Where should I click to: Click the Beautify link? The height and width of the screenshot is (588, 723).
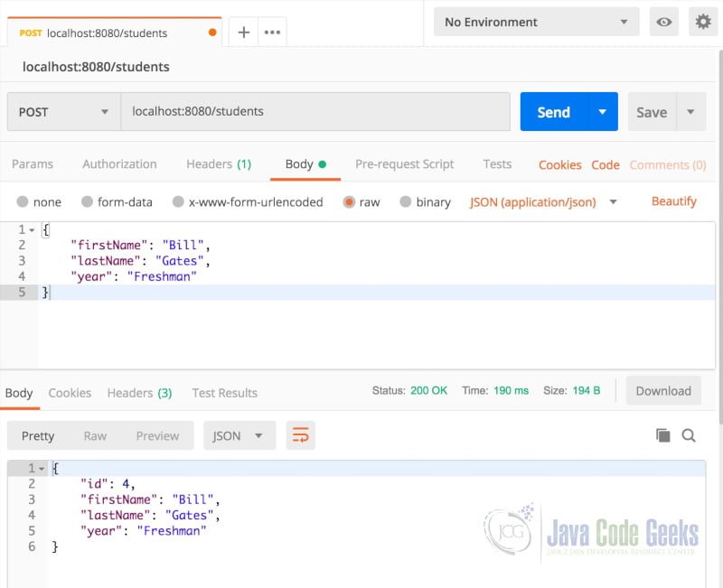tap(673, 201)
